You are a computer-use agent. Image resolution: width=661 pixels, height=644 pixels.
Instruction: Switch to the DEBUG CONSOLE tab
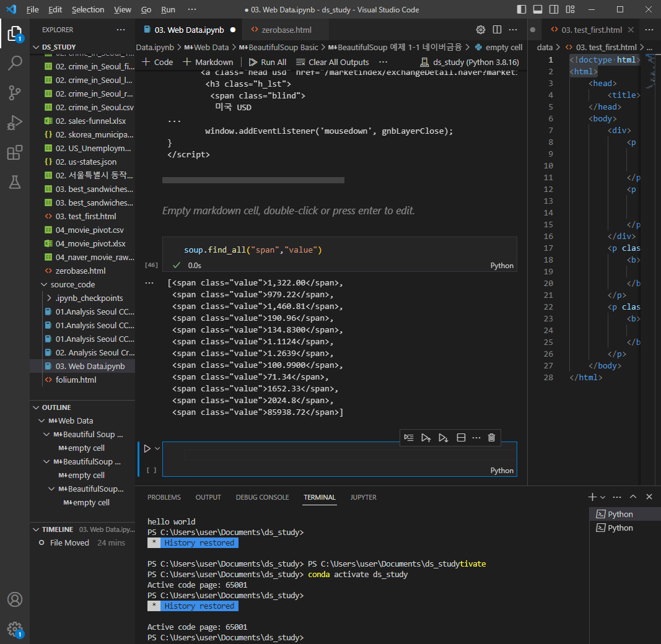262,497
